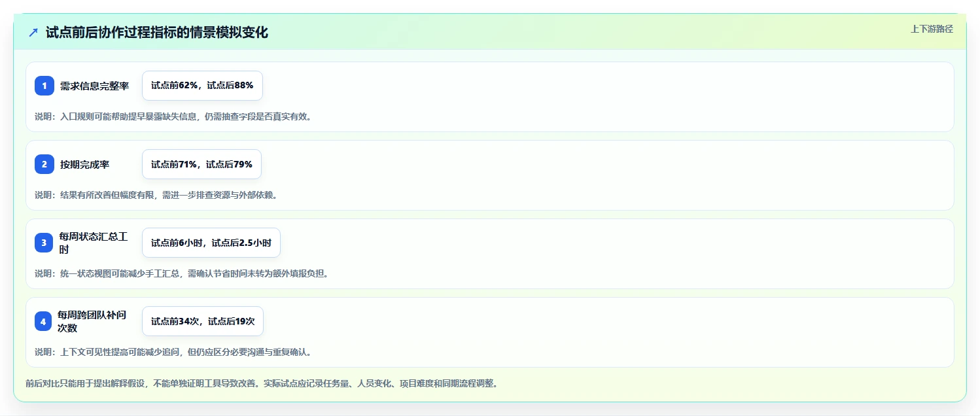Click the footer disclaimer starting 前后对比只能用于提出解释假设

tap(264, 383)
